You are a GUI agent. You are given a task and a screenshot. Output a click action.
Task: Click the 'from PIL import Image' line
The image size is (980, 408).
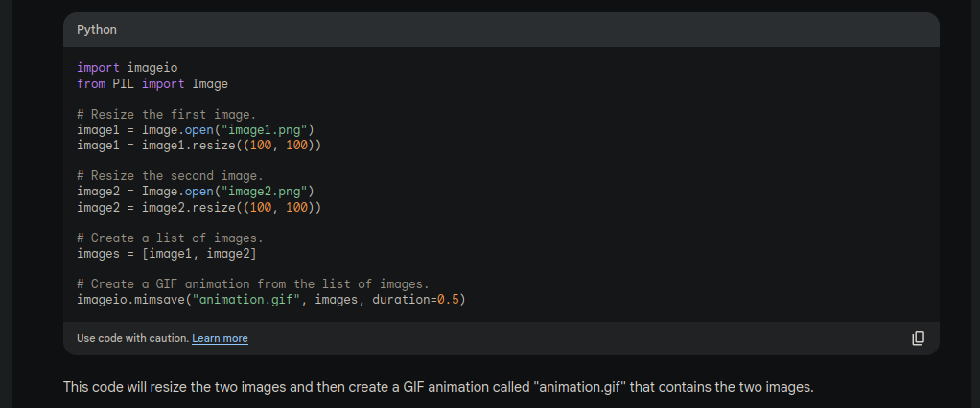[152, 84]
